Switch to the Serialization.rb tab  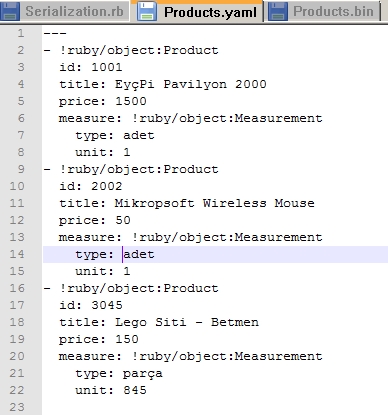tap(65, 11)
